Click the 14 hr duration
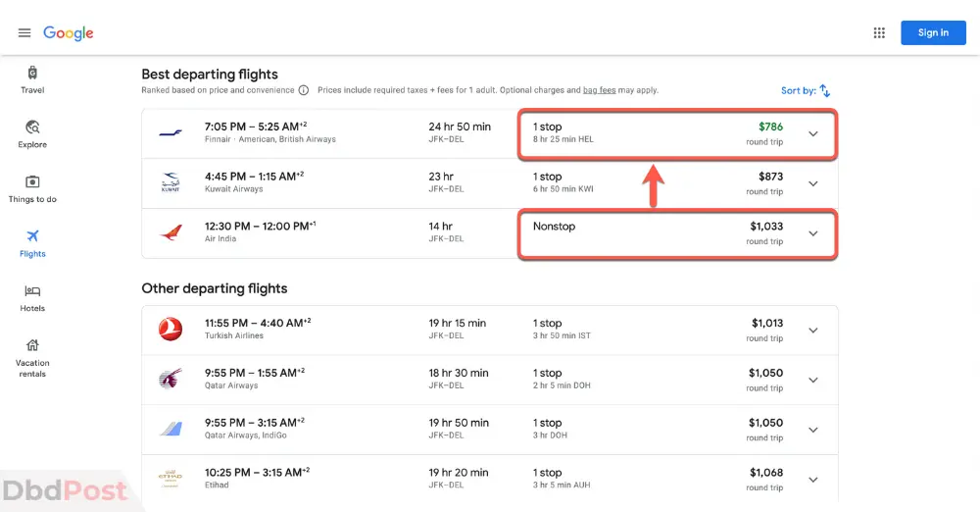The width and height of the screenshot is (980, 512). [440, 226]
